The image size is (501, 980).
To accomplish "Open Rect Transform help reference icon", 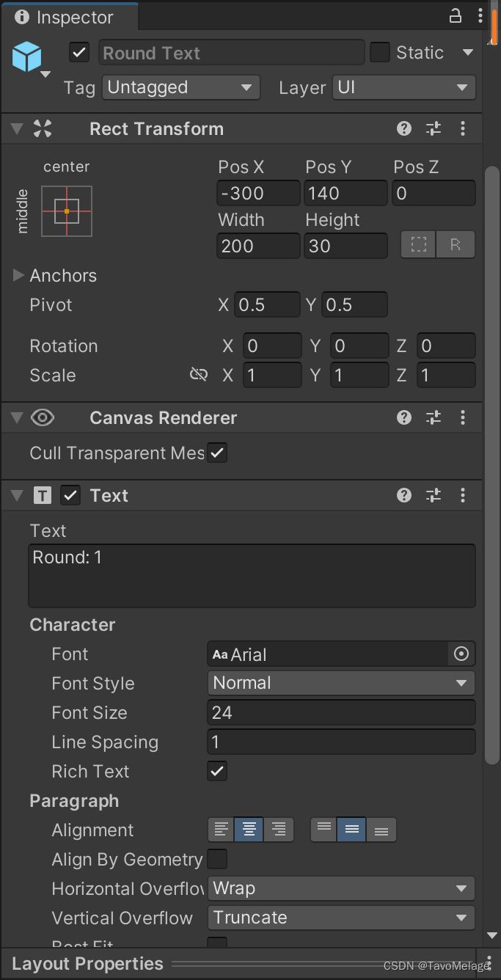I will pyautogui.click(x=404, y=129).
